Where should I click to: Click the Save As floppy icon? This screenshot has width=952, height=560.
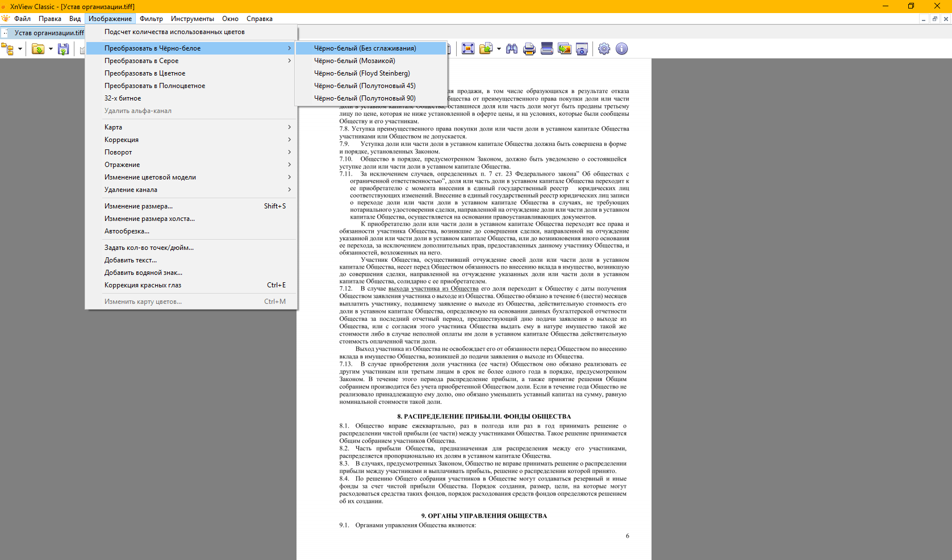(63, 49)
